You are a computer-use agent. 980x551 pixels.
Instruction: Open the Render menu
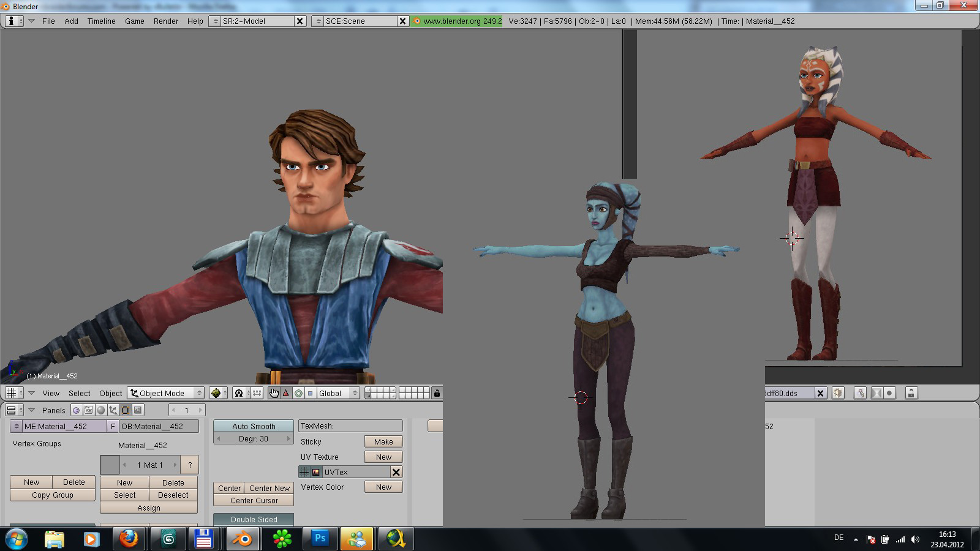click(x=166, y=21)
